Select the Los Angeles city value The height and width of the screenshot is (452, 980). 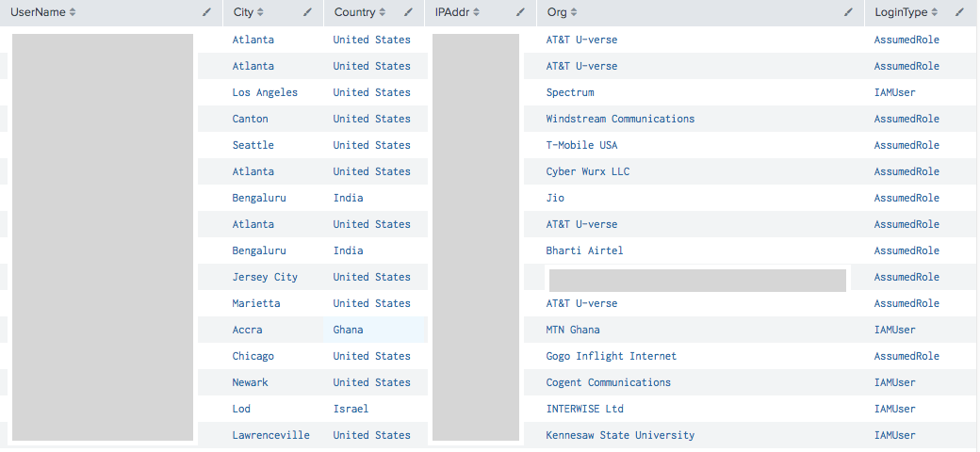(x=265, y=92)
